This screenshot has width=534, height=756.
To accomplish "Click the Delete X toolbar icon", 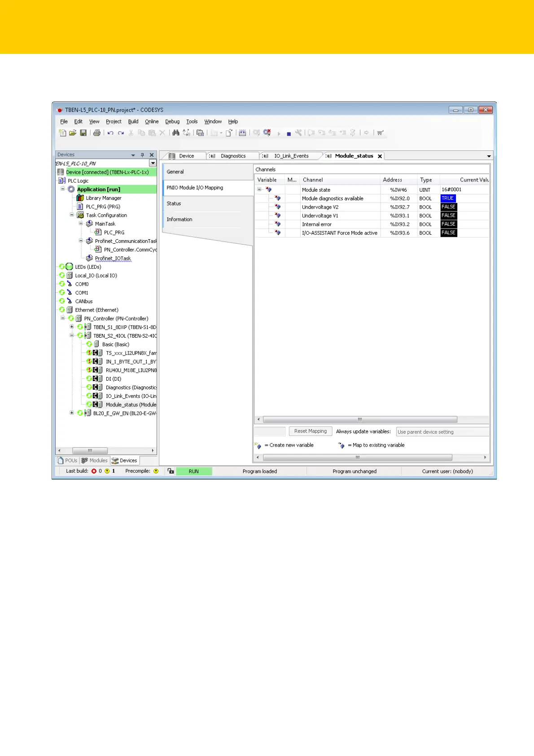I will pyautogui.click(x=162, y=133).
